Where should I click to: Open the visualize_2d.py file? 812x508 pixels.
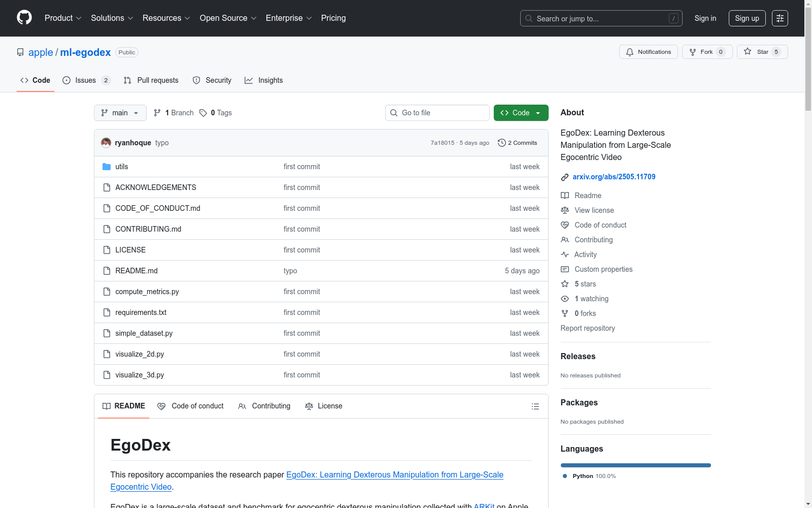pyautogui.click(x=140, y=354)
